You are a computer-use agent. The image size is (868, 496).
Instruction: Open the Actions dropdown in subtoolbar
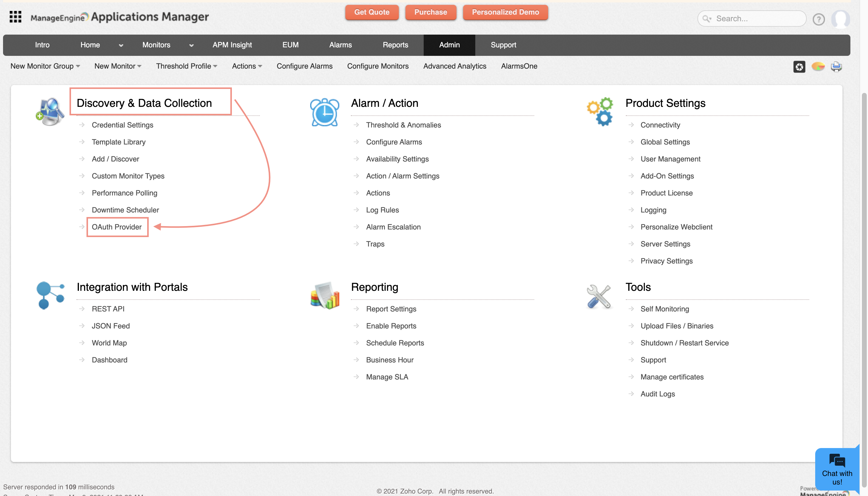coord(247,66)
